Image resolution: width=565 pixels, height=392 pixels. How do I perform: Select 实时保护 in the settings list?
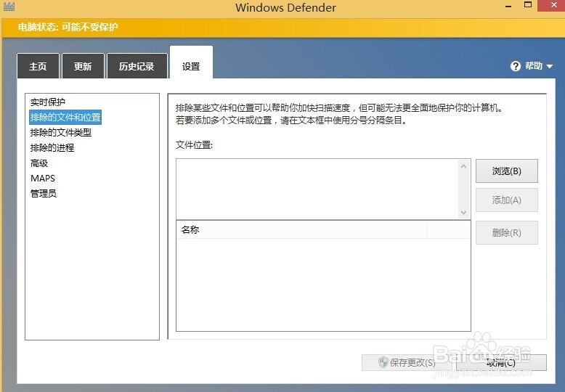click(x=47, y=102)
